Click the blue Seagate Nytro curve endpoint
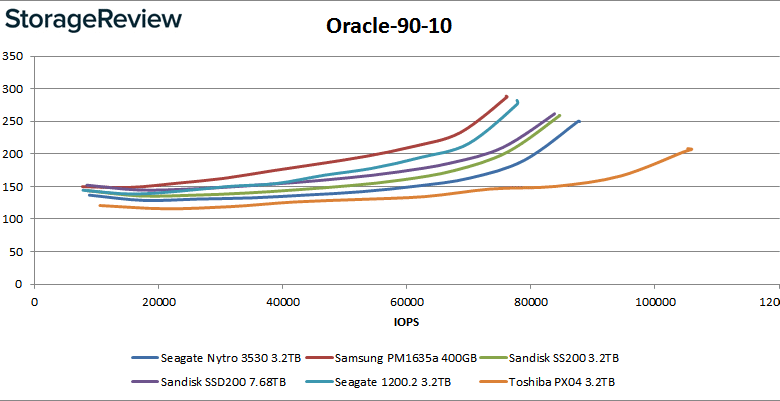Viewport: 780px width, 401px height. [579, 121]
